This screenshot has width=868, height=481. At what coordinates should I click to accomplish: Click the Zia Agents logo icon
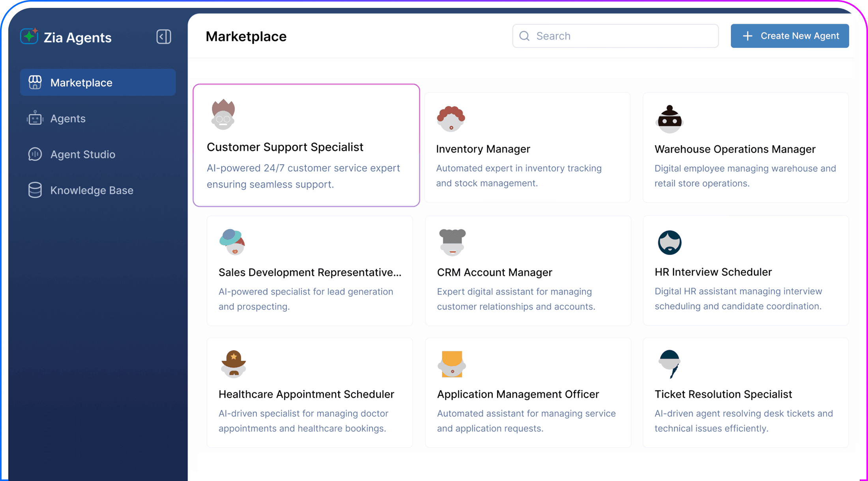point(29,36)
